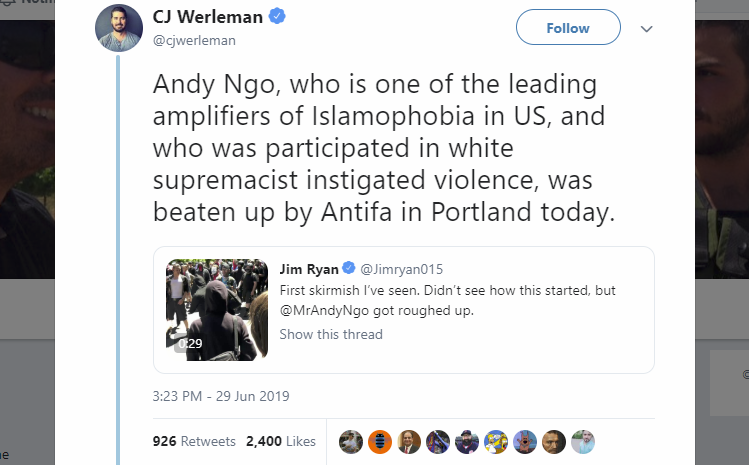Open CJ Werleman's profile avatar
Screen dimensions: 749x465
[119, 28]
